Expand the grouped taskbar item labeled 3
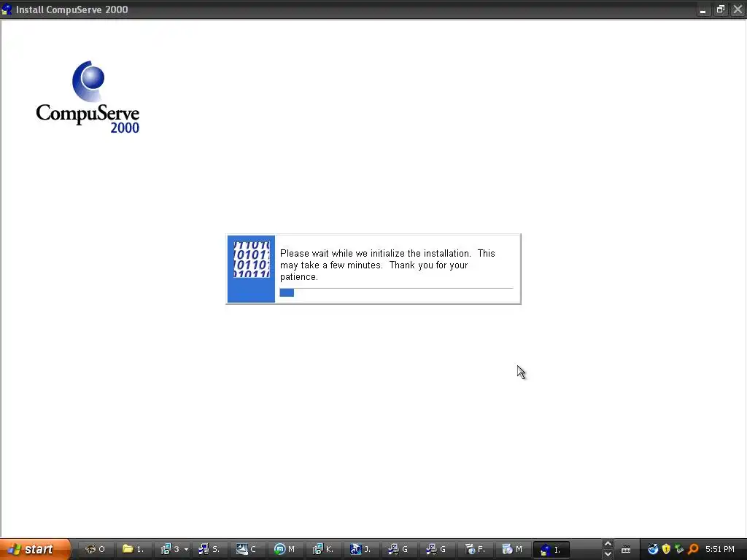The height and width of the screenshot is (560, 747). tap(174, 550)
